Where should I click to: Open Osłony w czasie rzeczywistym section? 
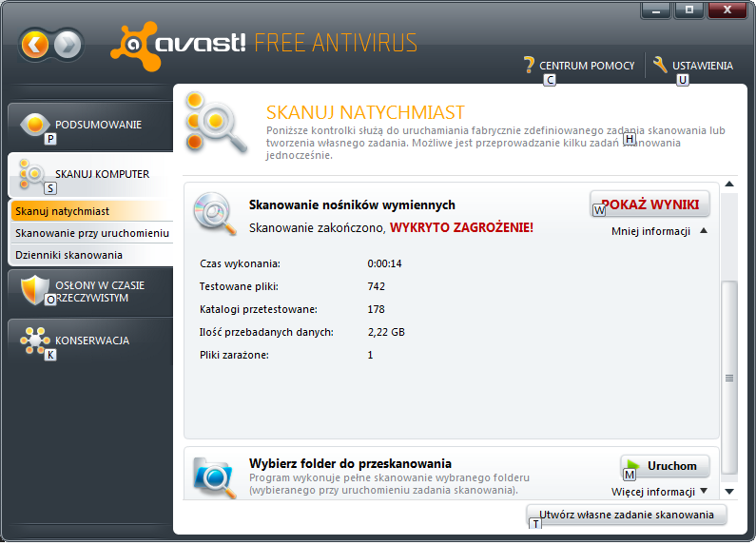point(90,292)
